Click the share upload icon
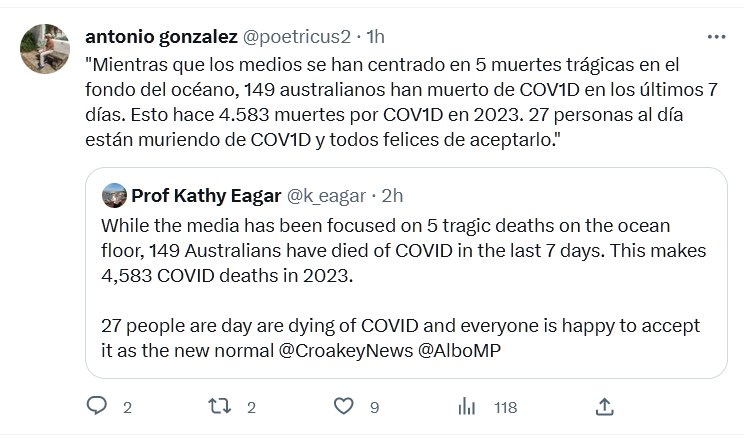Viewport: 744px width, 438px height. click(x=603, y=406)
